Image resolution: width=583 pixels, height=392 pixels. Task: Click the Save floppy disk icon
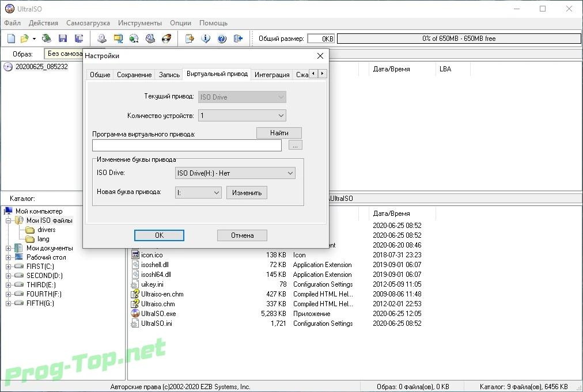[x=63, y=38]
